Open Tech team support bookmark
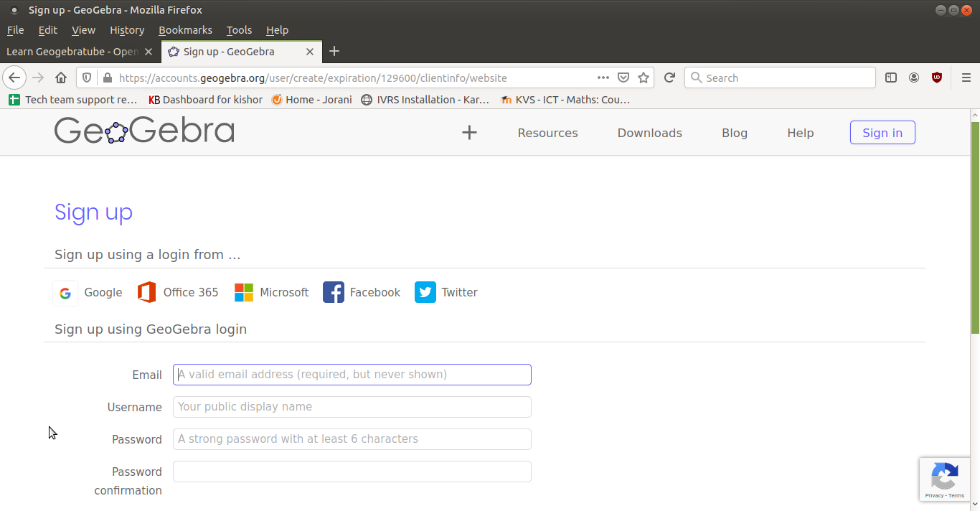The width and height of the screenshot is (980, 511). click(x=72, y=100)
